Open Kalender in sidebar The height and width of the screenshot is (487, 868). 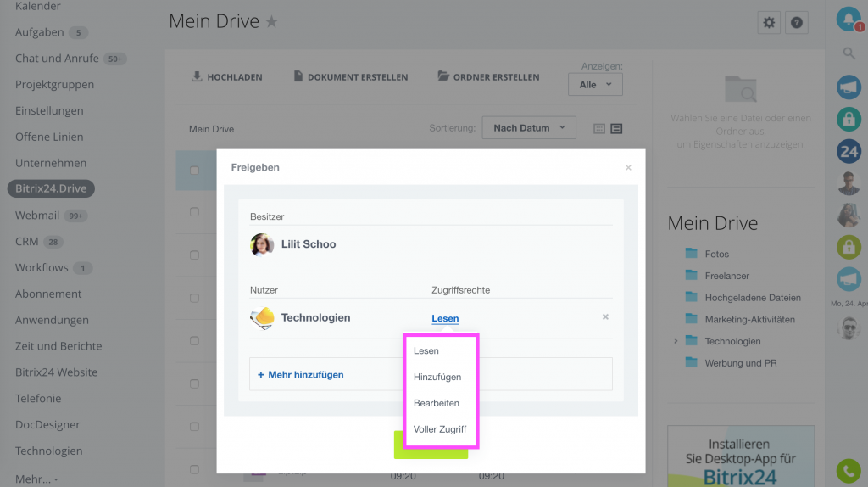[37, 6]
